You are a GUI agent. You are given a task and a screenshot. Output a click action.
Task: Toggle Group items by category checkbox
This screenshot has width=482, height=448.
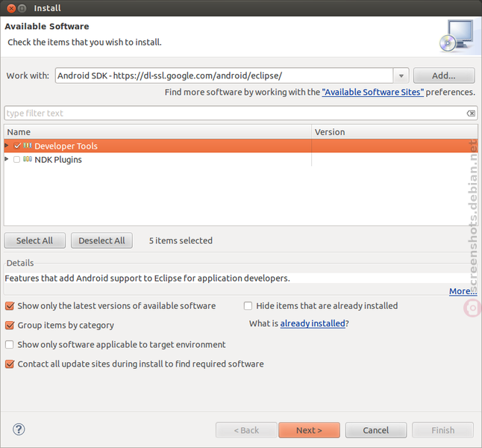10,326
